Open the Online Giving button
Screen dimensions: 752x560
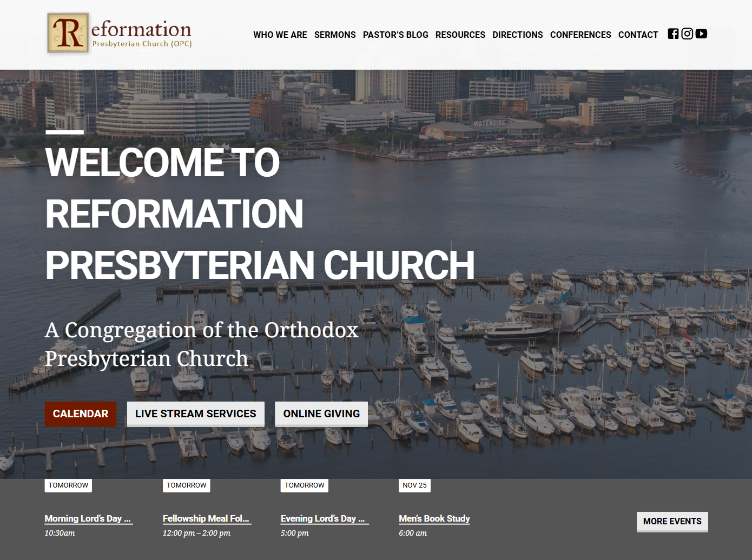click(321, 414)
